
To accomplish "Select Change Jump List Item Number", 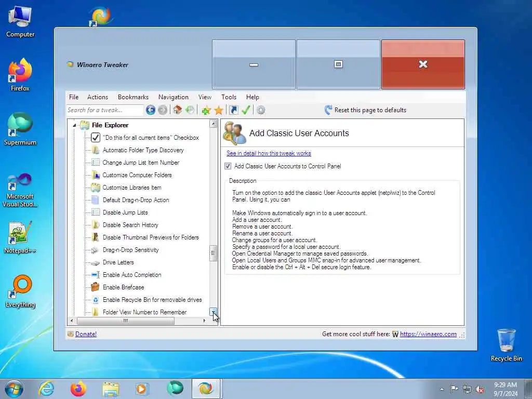I will point(141,163).
